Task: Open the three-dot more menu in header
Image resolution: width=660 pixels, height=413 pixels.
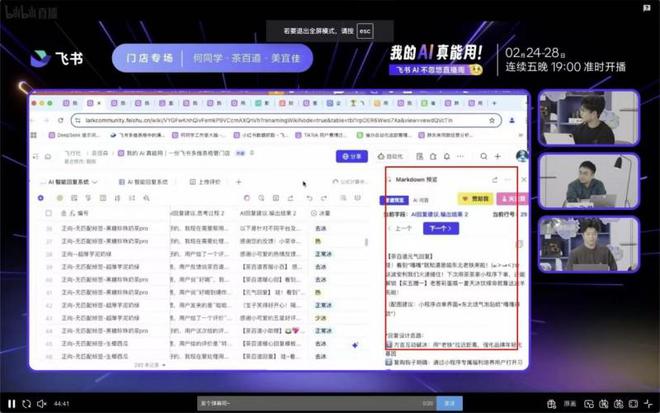Action: [x=460, y=156]
